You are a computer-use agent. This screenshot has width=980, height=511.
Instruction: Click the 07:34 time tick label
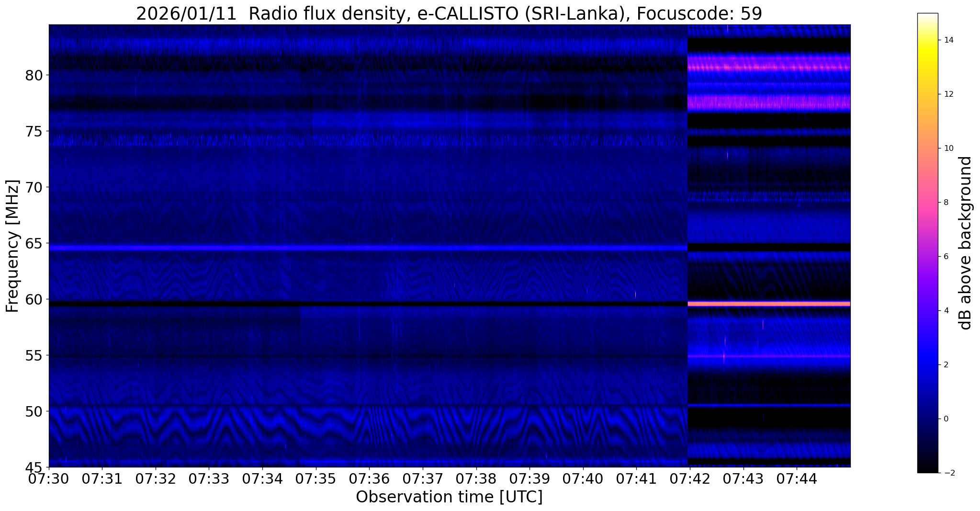coord(262,478)
